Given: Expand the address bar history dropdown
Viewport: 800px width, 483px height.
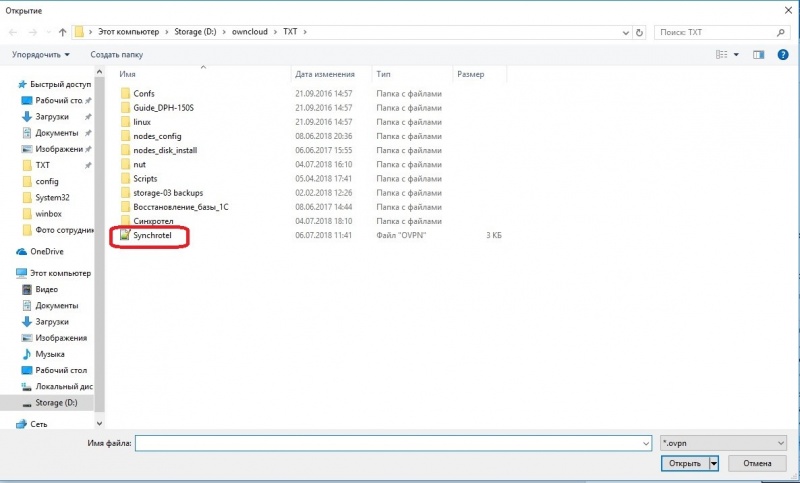Looking at the screenshot, I should (626, 32).
